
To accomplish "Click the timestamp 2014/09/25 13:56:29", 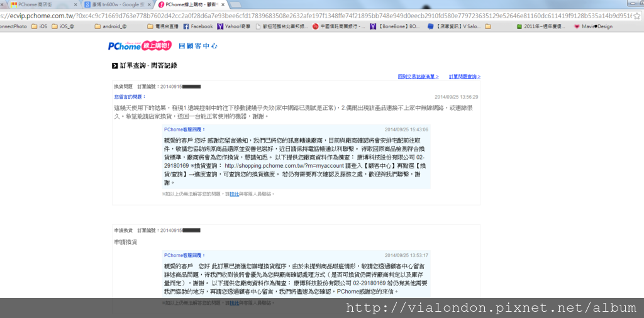I will coord(457,97).
